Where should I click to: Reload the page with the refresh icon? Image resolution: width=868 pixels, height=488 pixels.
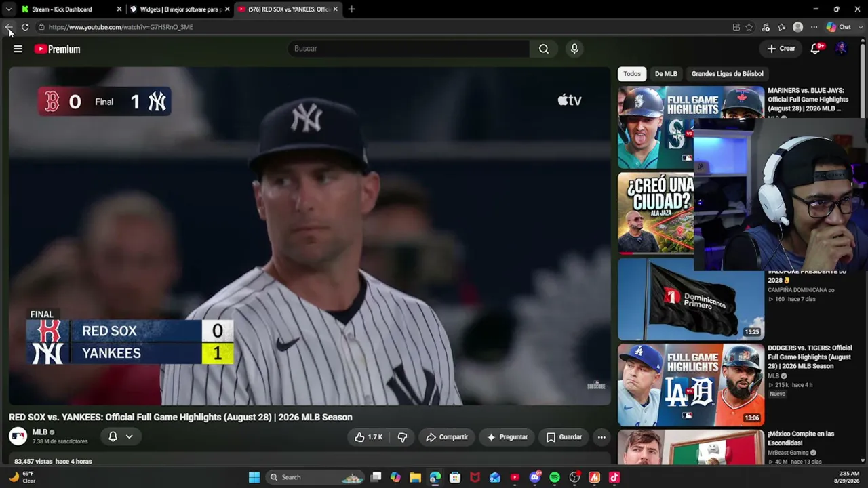(25, 27)
